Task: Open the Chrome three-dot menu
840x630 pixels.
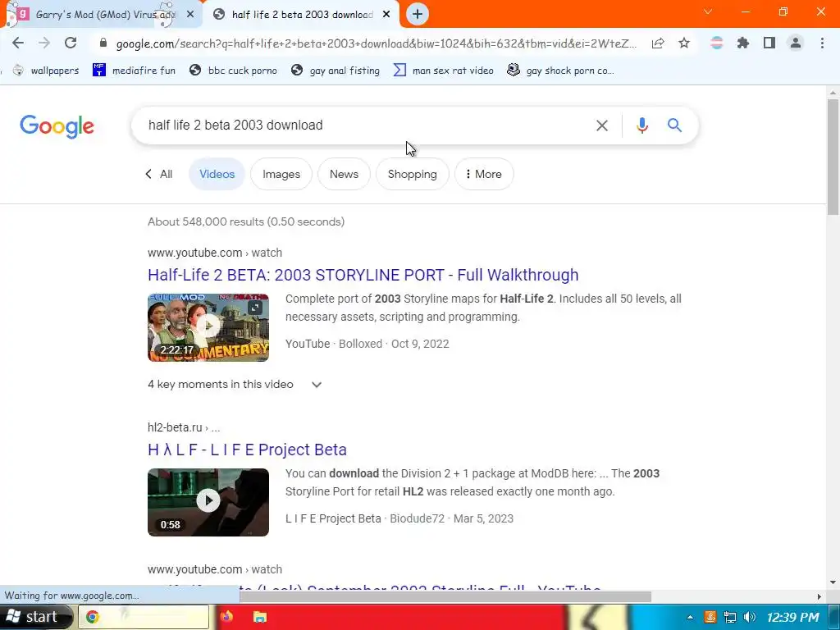Action: pyautogui.click(x=822, y=43)
